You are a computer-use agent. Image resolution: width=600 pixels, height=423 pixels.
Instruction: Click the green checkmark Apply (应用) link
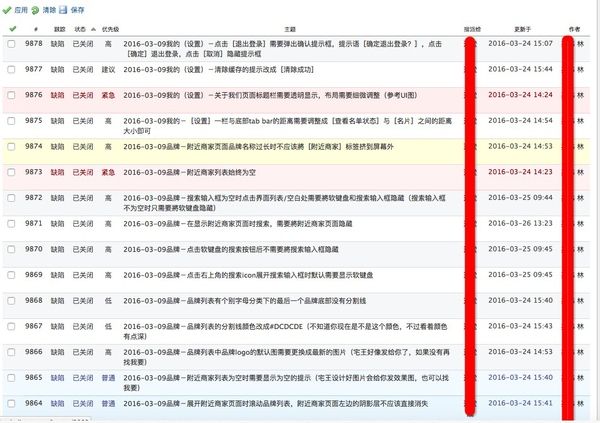pyautogui.click(x=15, y=10)
